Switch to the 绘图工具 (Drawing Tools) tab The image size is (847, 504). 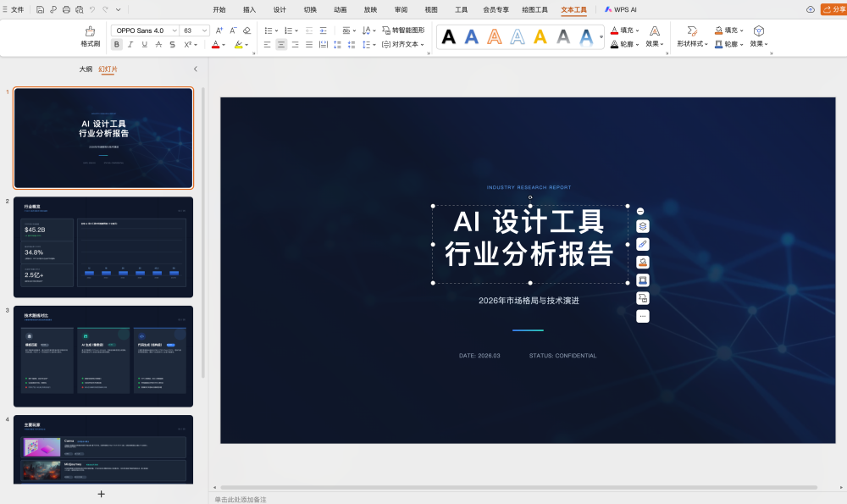[x=534, y=9]
